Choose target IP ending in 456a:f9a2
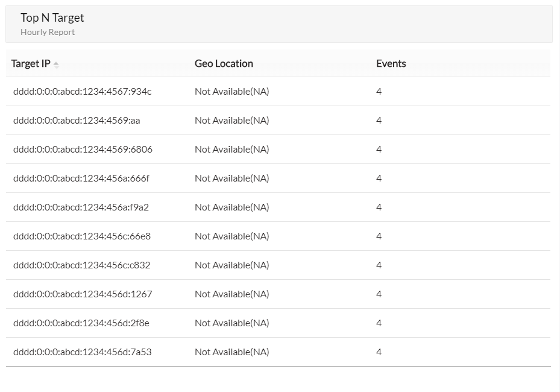 tap(81, 207)
